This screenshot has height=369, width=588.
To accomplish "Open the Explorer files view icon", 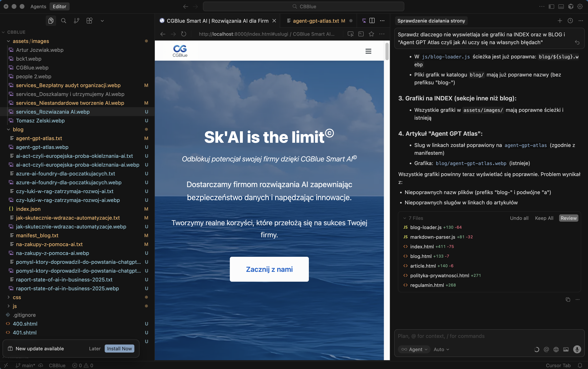I will click(x=51, y=21).
